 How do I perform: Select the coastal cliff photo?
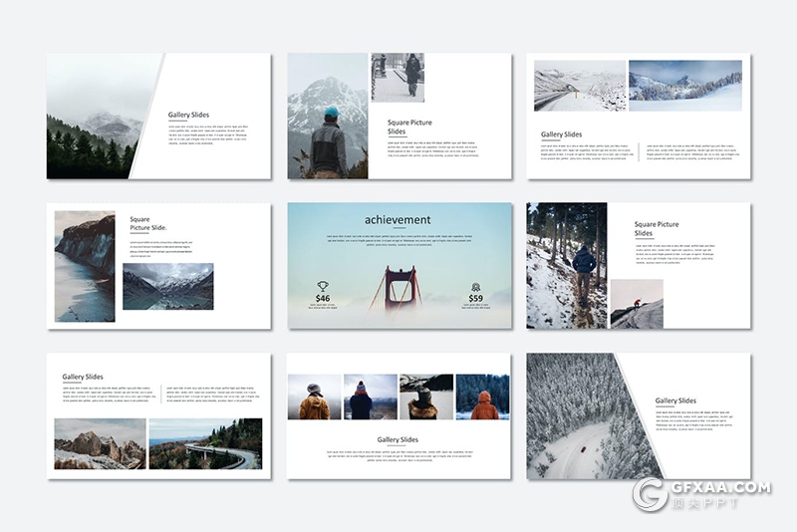85,265
